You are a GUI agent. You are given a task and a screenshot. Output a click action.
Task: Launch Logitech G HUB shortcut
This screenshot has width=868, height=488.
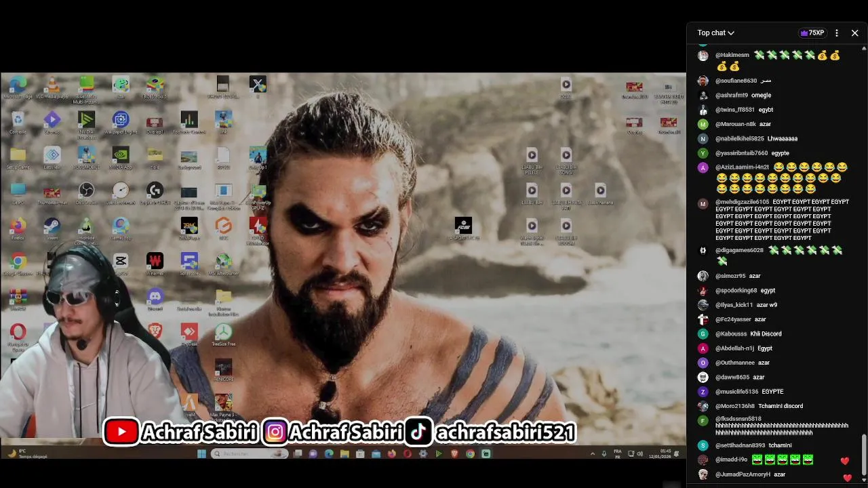155,193
